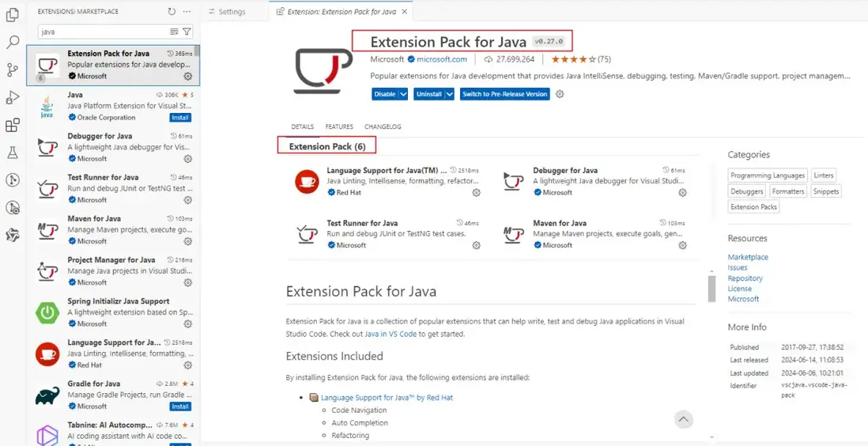868x446 pixels.
Task: Open Language Support for Java by Red Hat link
Action: [387, 397]
